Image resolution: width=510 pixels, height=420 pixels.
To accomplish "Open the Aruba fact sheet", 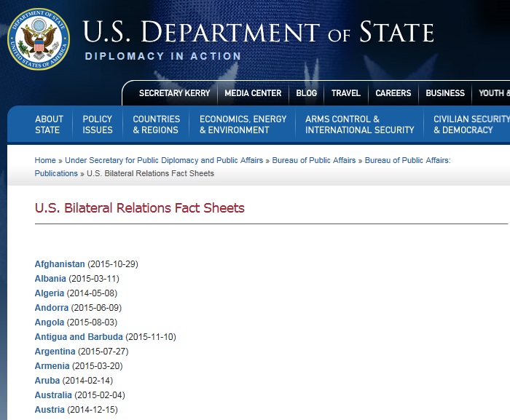I will pos(47,381).
